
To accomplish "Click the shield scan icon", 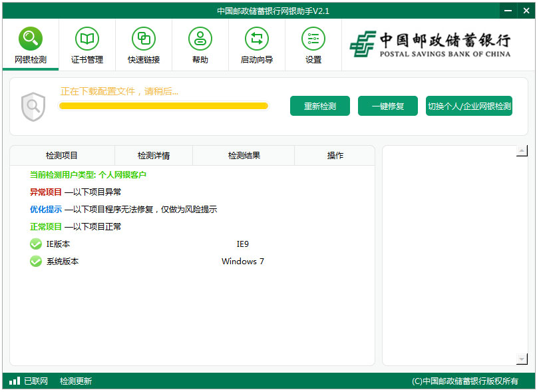I will click(33, 106).
